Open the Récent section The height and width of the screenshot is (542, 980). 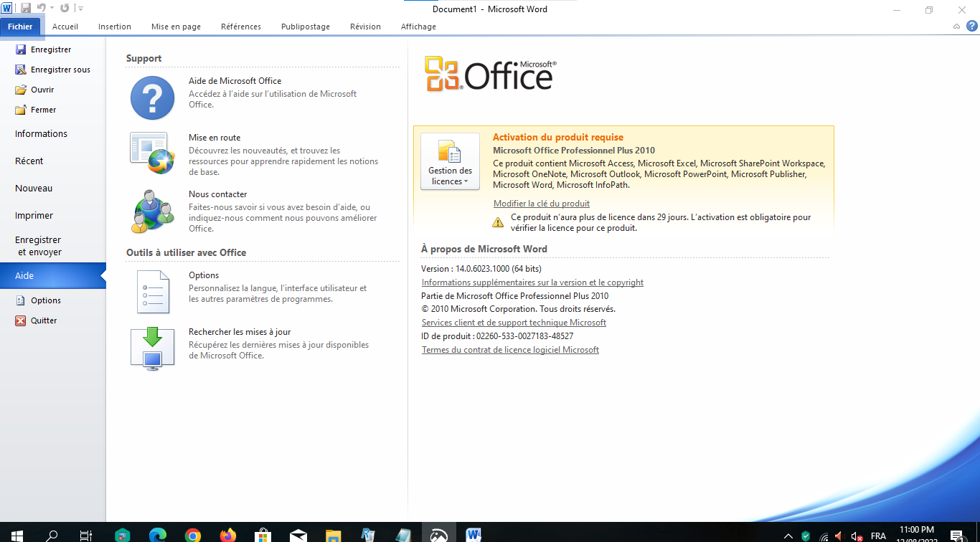click(x=29, y=161)
